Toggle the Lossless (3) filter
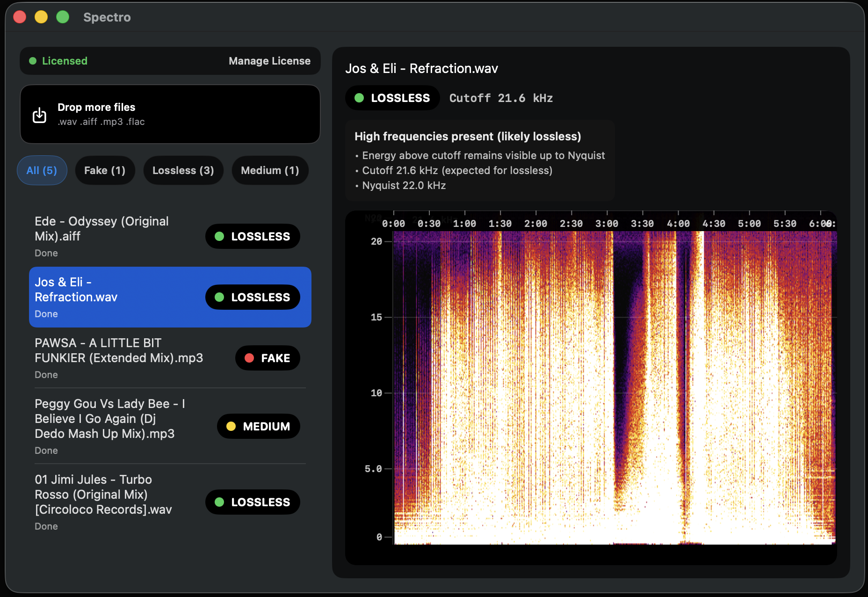The width and height of the screenshot is (868, 597). pyautogui.click(x=183, y=170)
